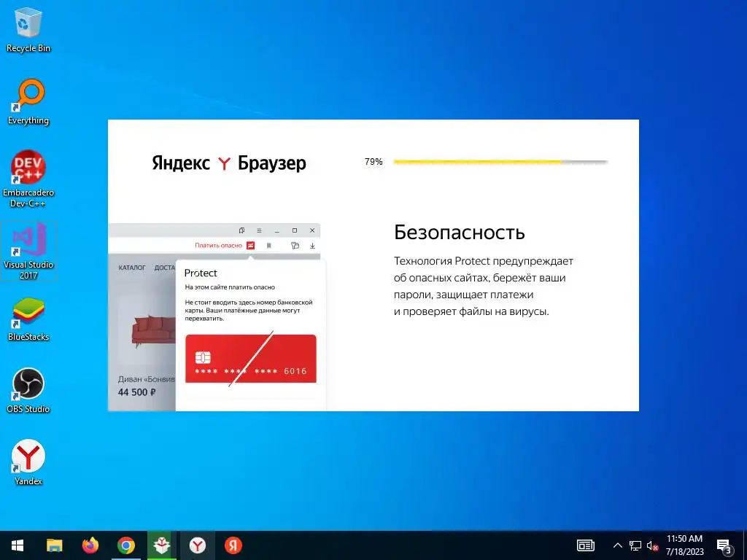Open Yandex Browser white taskbar icon
The width and height of the screenshot is (747, 560).
click(x=197, y=545)
